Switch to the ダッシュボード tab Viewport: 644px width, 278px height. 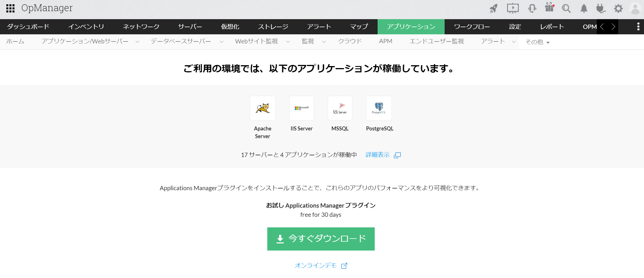[x=28, y=27]
